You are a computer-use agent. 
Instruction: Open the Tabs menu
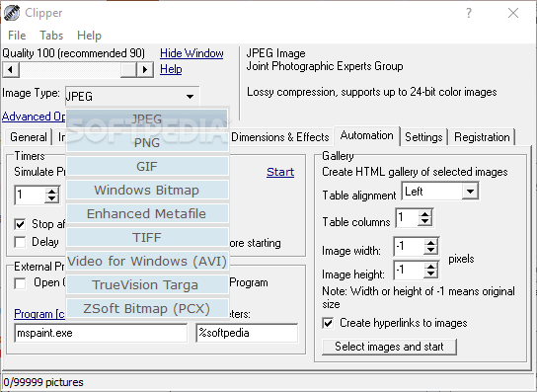click(51, 36)
